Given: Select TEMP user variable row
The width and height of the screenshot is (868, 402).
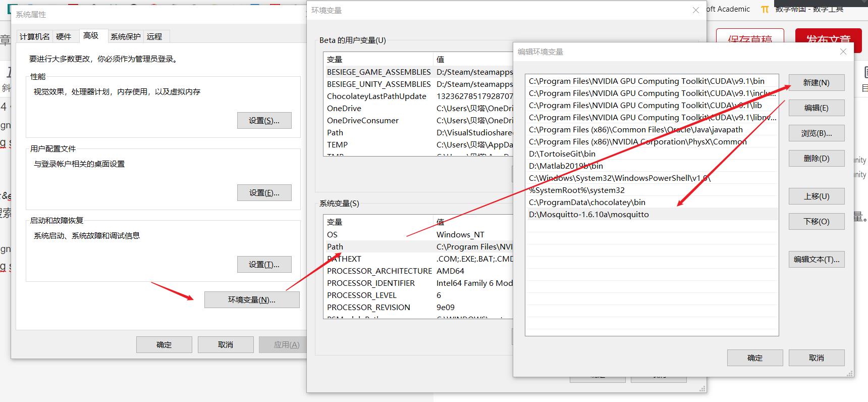Looking at the screenshot, I should 418,145.
